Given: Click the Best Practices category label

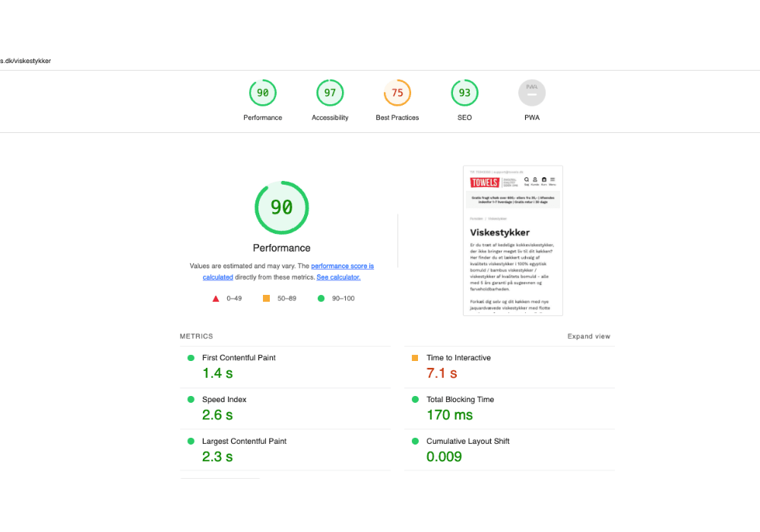Looking at the screenshot, I should [x=397, y=118].
